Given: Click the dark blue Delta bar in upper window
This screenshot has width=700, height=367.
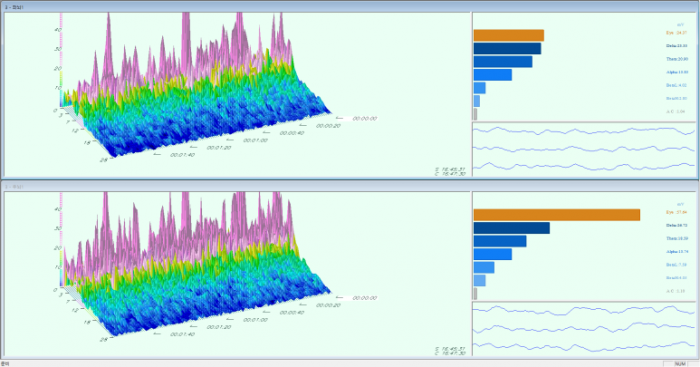Looking at the screenshot, I should (507, 48).
